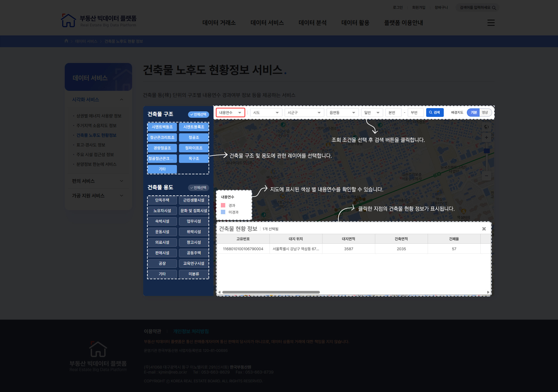Image resolution: width=558 pixels, height=392 pixels.
Task: Toggle 전체선택 for 건축물 구조
Action: (198, 115)
